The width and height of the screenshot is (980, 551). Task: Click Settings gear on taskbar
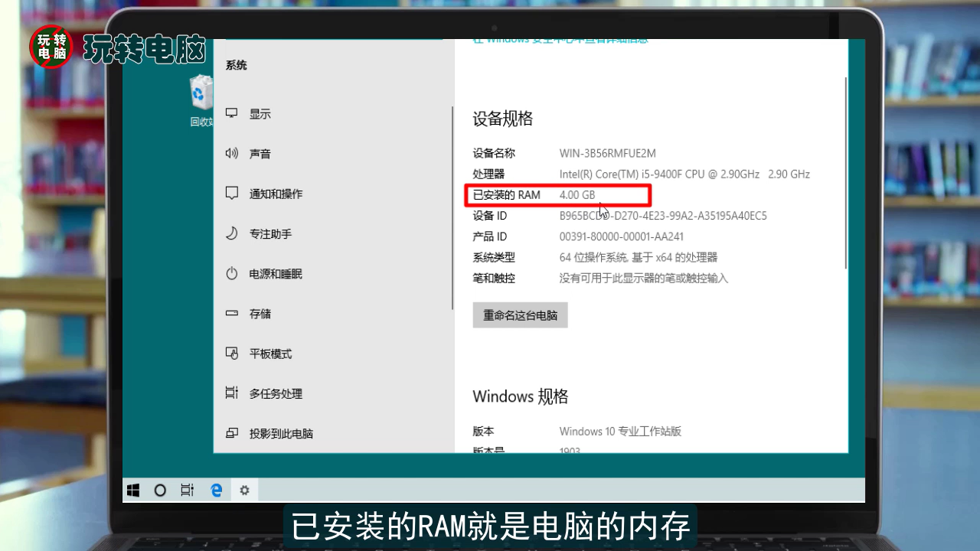click(245, 491)
